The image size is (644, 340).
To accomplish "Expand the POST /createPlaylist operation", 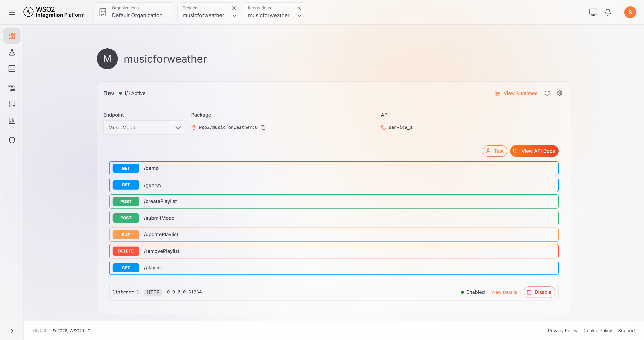I will click(334, 201).
